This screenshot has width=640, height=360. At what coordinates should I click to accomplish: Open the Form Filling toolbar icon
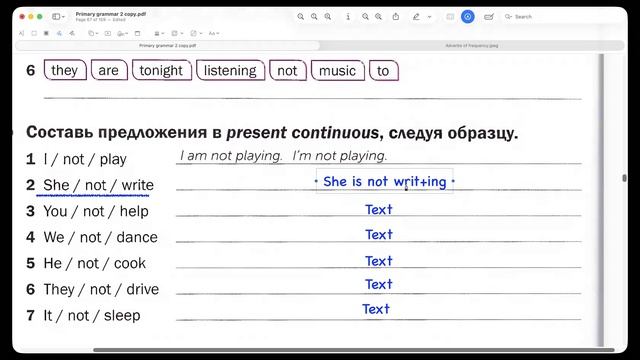point(489,17)
